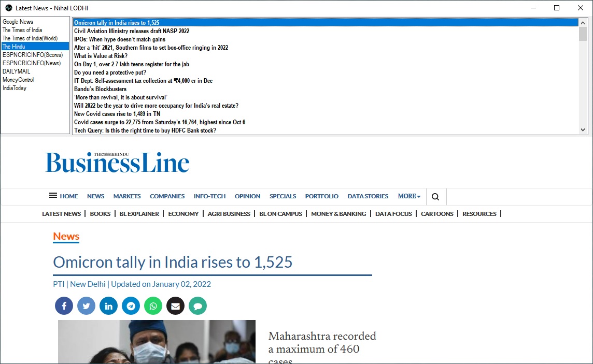Open DATA STORIES navigation item

point(368,196)
